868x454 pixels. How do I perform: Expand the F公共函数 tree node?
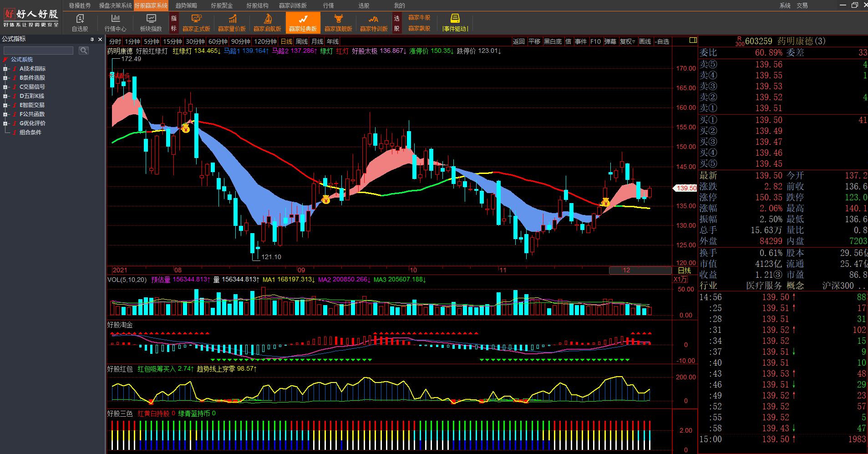click(x=5, y=114)
